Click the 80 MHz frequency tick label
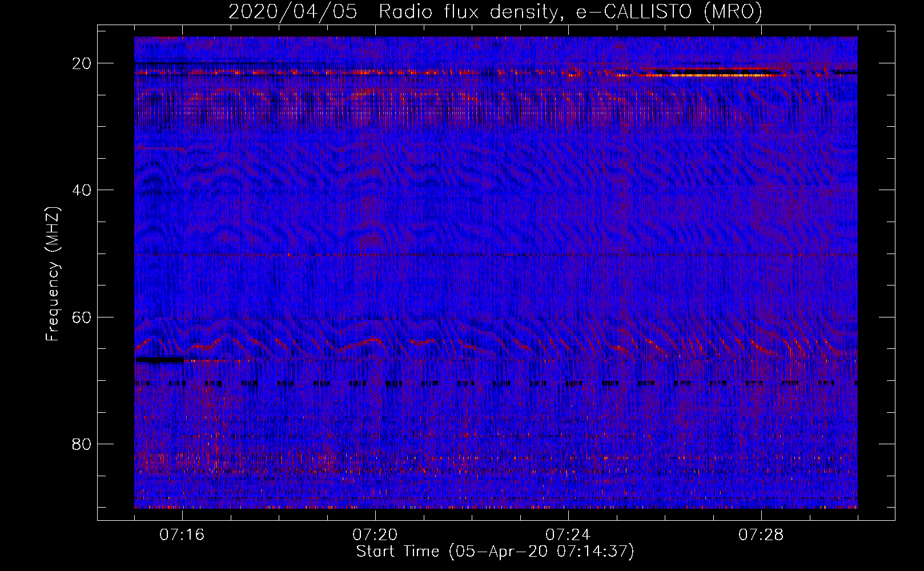The width and height of the screenshot is (924, 571). click(x=82, y=444)
